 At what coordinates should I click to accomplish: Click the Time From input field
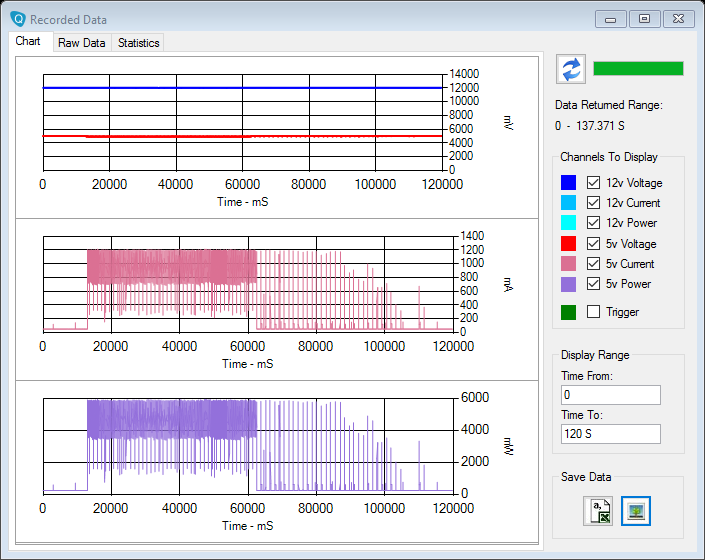[x=610, y=395]
